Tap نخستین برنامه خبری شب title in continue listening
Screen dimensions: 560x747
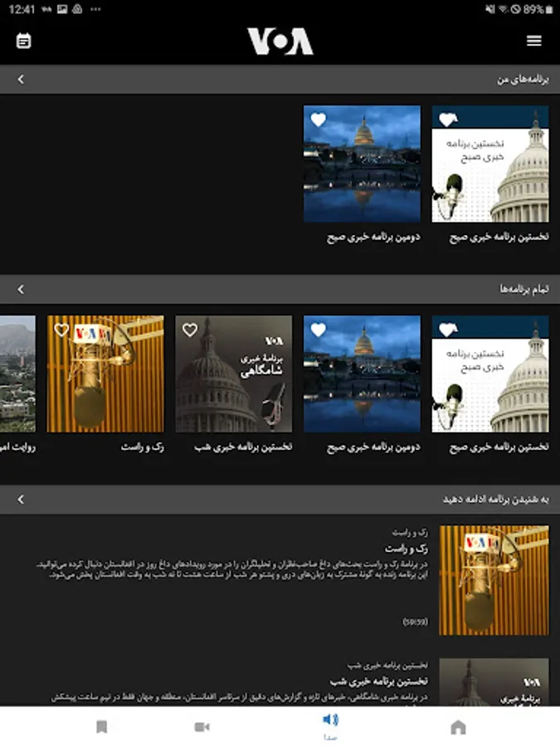379,681
